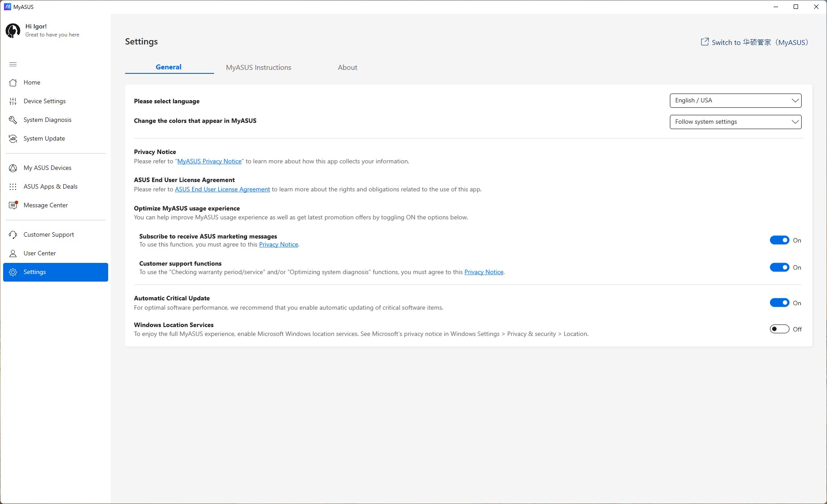The width and height of the screenshot is (827, 504).
Task: Click the Windows Location Services heading
Action: [x=174, y=325]
